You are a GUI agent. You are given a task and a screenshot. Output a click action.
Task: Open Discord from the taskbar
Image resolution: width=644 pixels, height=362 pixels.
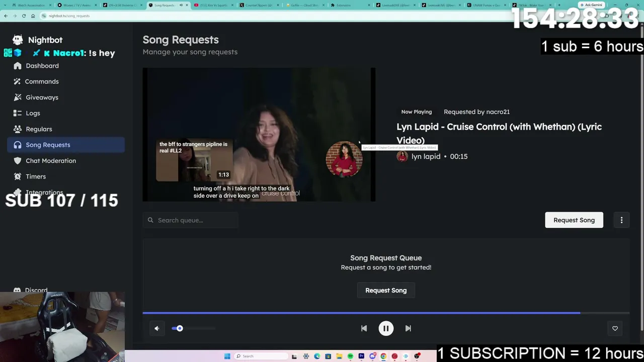point(372,356)
